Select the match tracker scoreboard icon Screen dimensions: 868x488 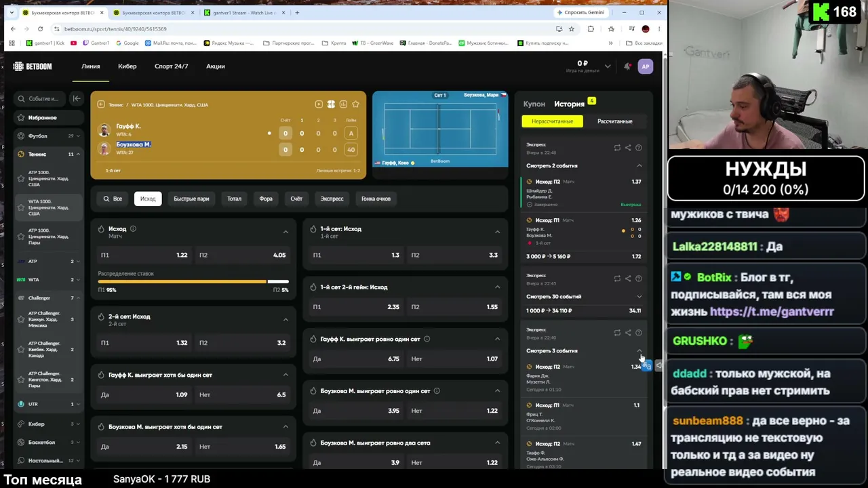pyautogui.click(x=331, y=104)
